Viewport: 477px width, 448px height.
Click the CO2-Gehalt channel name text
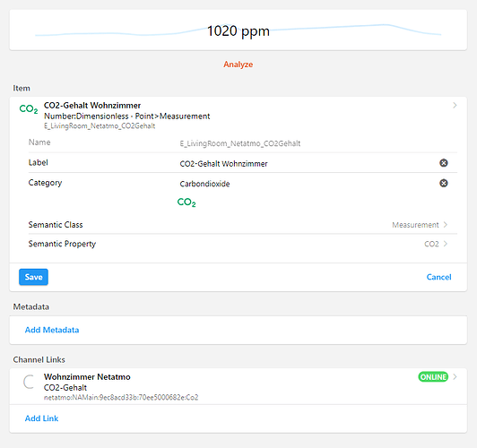click(x=65, y=387)
